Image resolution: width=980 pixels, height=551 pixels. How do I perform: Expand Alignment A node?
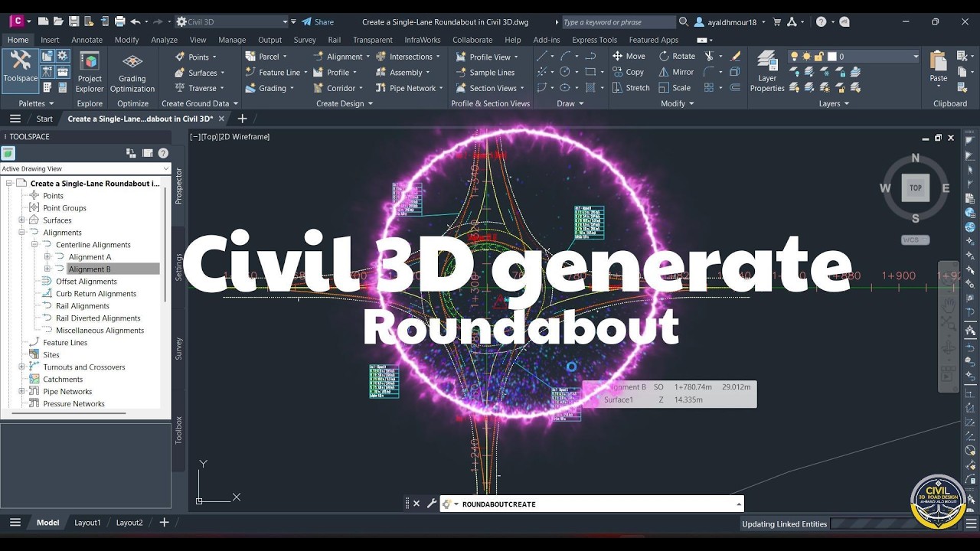pyautogui.click(x=47, y=257)
